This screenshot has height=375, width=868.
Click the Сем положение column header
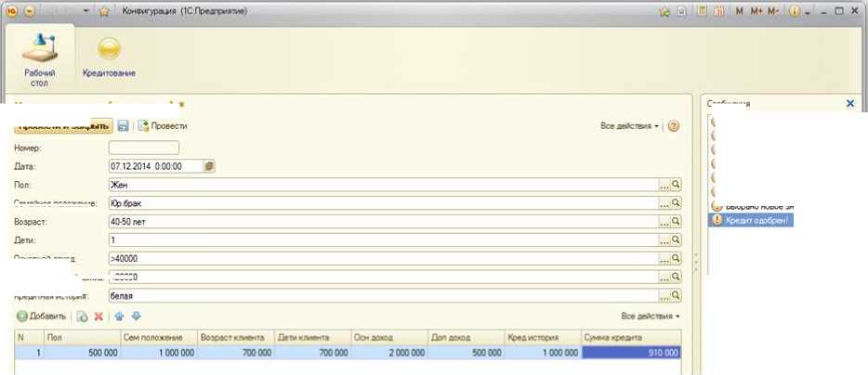point(159,337)
